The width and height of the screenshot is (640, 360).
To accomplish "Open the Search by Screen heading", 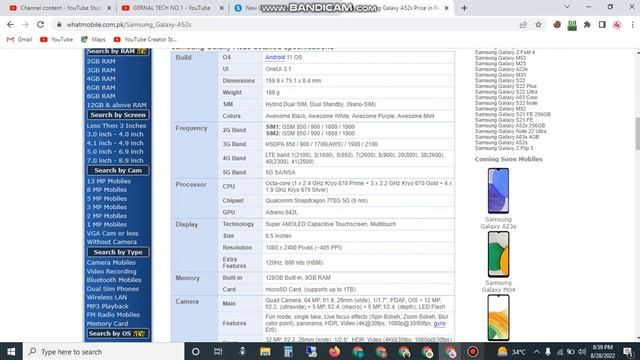I will pyautogui.click(x=118, y=115).
